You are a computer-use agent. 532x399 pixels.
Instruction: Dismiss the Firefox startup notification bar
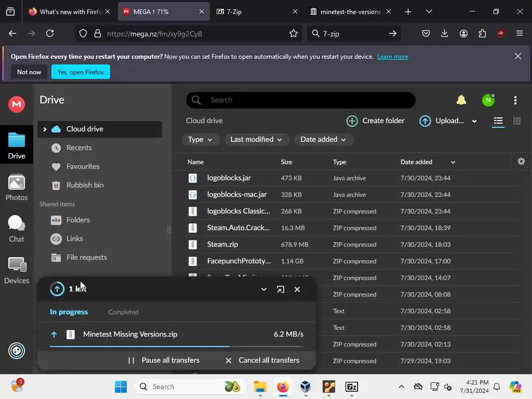518,56
